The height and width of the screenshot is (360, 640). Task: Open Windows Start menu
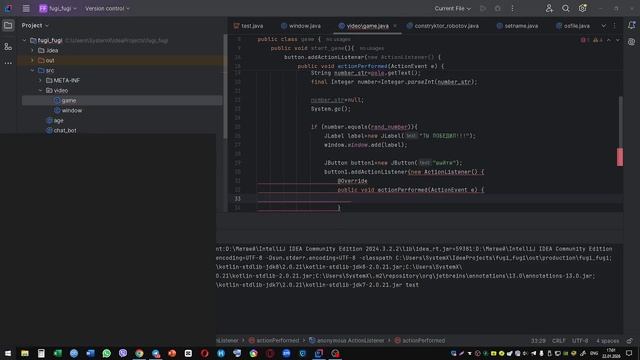coord(8,353)
